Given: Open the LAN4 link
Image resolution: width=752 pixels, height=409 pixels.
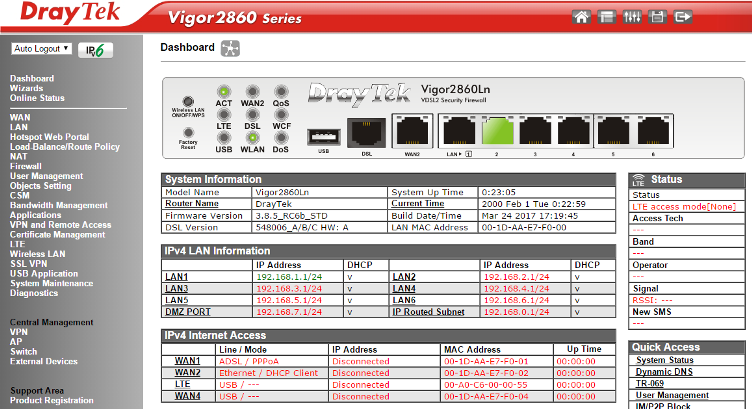Looking at the screenshot, I should tap(404, 289).
